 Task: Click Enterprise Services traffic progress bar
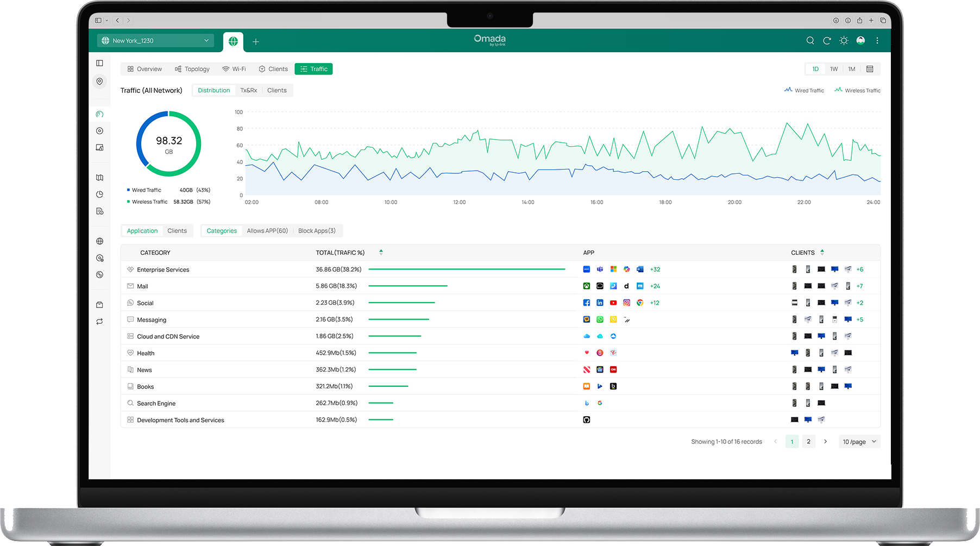click(467, 269)
